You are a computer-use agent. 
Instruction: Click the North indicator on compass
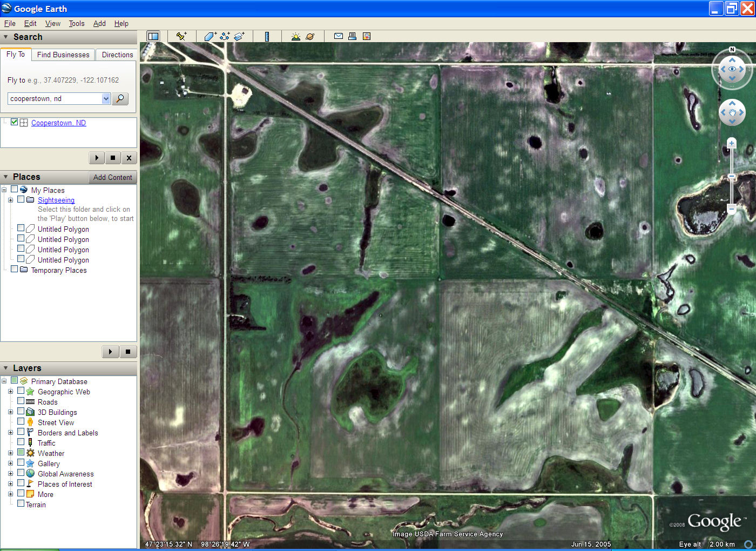click(732, 50)
